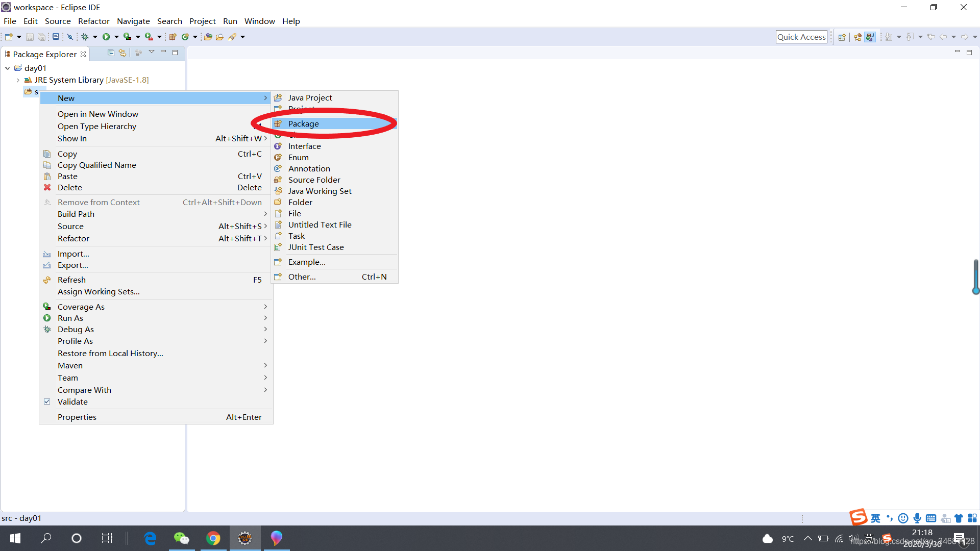Toggle Skip All Breakpoints
Viewport: 980px width, 551px height.
tap(70, 37)
